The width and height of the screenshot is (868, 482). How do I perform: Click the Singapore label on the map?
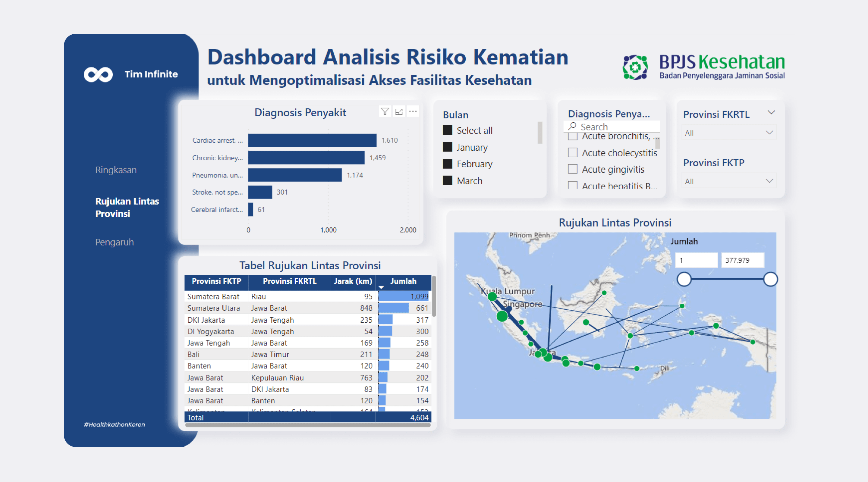click(522, 304)
